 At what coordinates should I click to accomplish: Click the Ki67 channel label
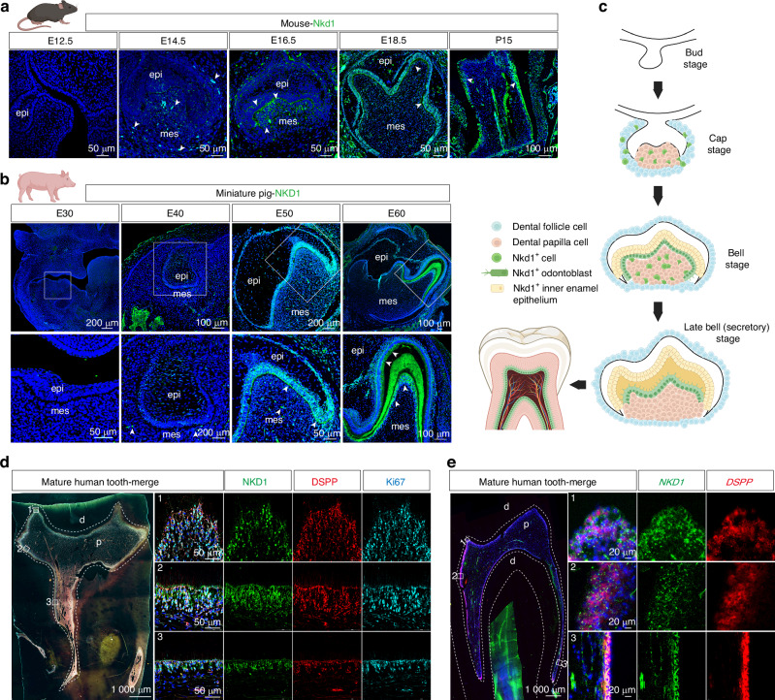pos(396,481)
